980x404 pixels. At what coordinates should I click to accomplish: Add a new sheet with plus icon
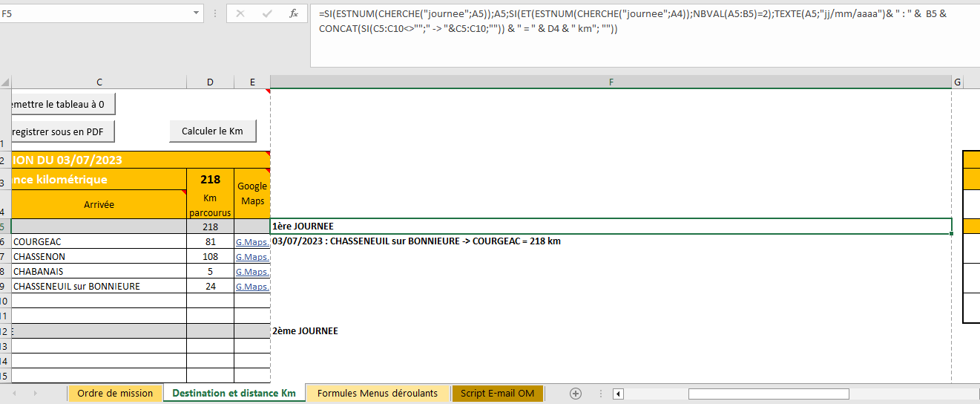click(575, 394)
